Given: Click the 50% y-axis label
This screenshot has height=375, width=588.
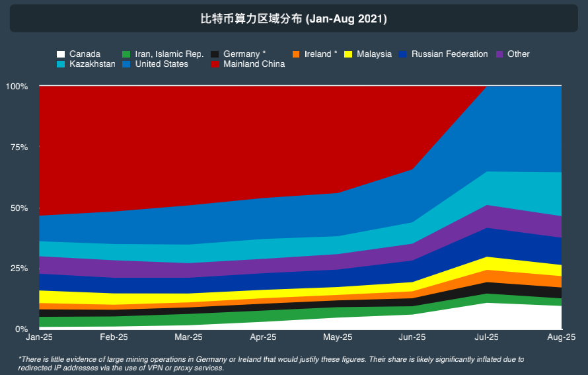Looking at the screenshot, I should (x=18, y=208).
